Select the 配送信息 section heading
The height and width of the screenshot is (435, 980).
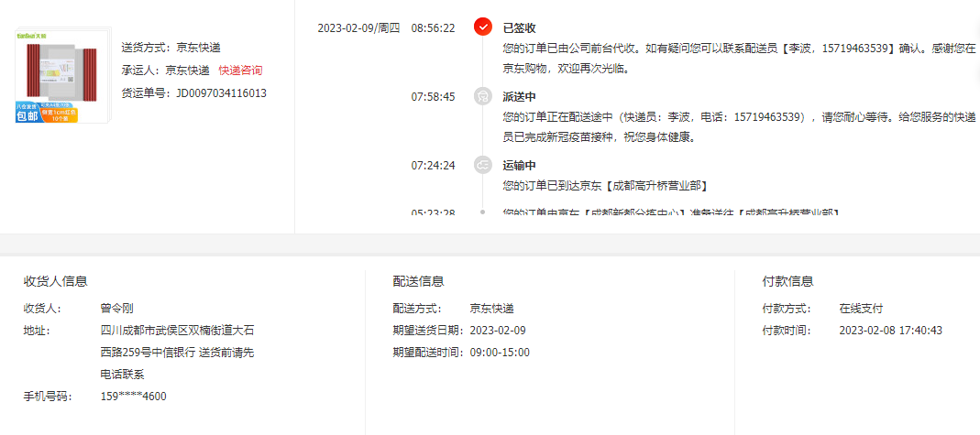pyautogui.click(x=419, y=281)
